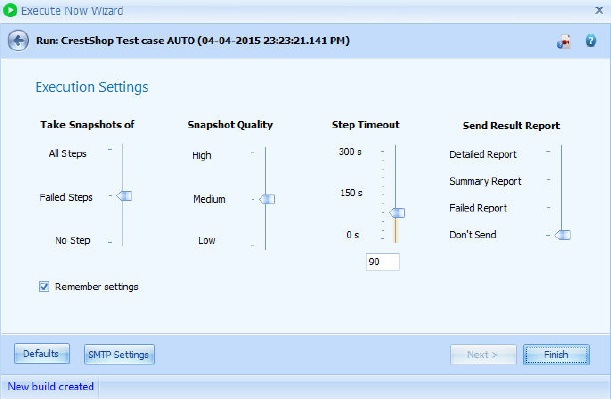
Task: Click the back arrow icon
Action: (x=18, y=40)
